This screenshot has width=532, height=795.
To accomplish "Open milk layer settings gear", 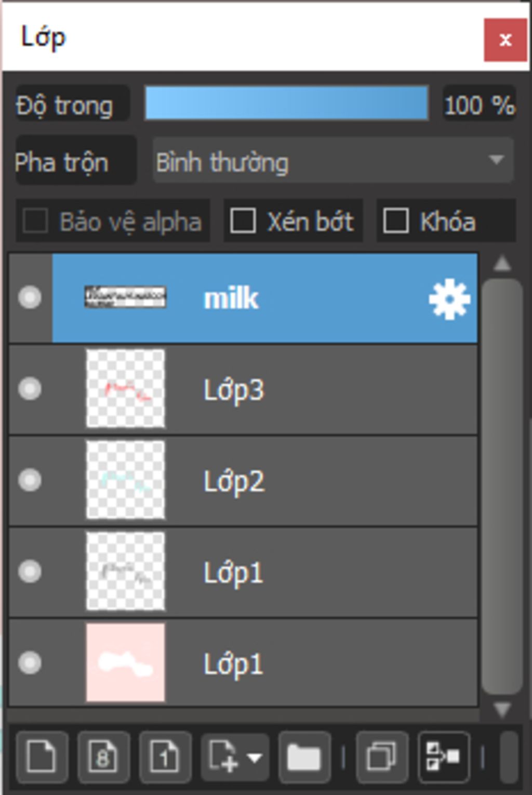I will 449,298.
